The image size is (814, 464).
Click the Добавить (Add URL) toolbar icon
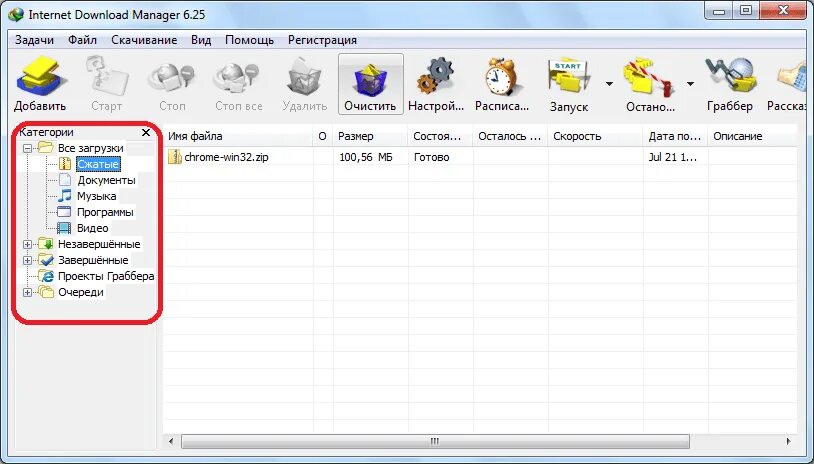[x=40, y=78]
